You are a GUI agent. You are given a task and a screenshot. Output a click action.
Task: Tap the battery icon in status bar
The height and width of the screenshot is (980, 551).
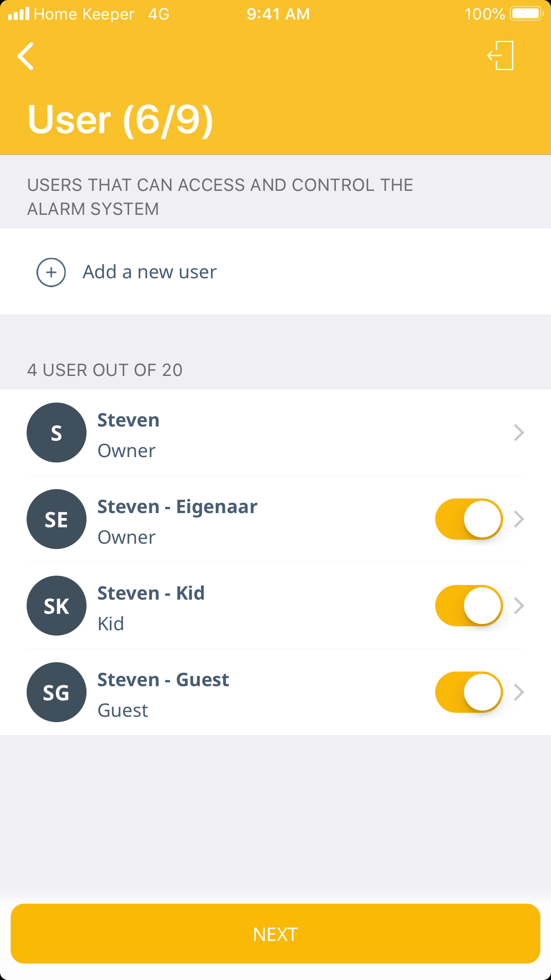527,14
